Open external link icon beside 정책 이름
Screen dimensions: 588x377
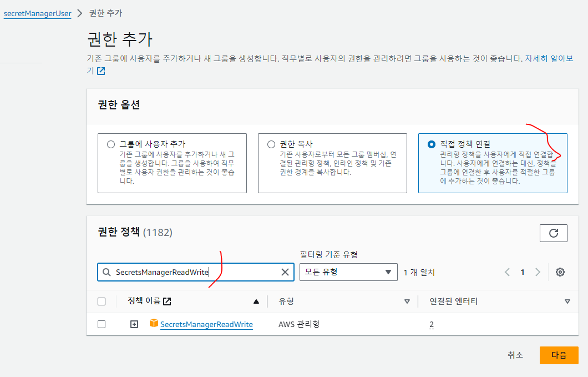click(168, 301)
